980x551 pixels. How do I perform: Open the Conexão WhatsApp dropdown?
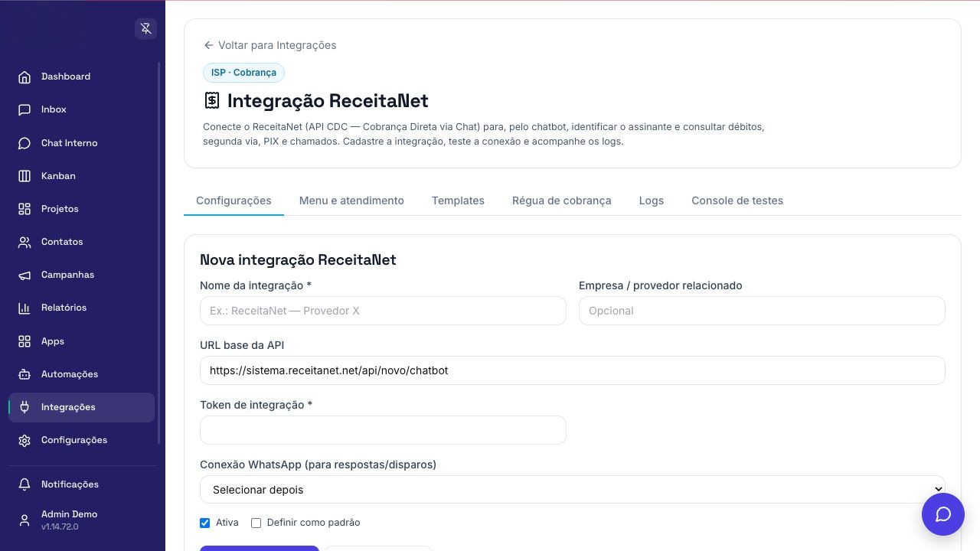573,490
